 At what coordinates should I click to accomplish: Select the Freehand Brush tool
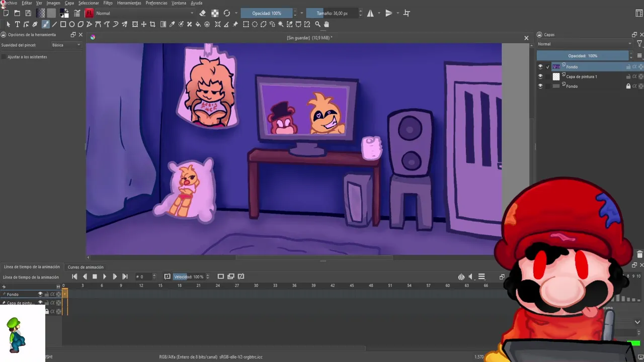46,24
